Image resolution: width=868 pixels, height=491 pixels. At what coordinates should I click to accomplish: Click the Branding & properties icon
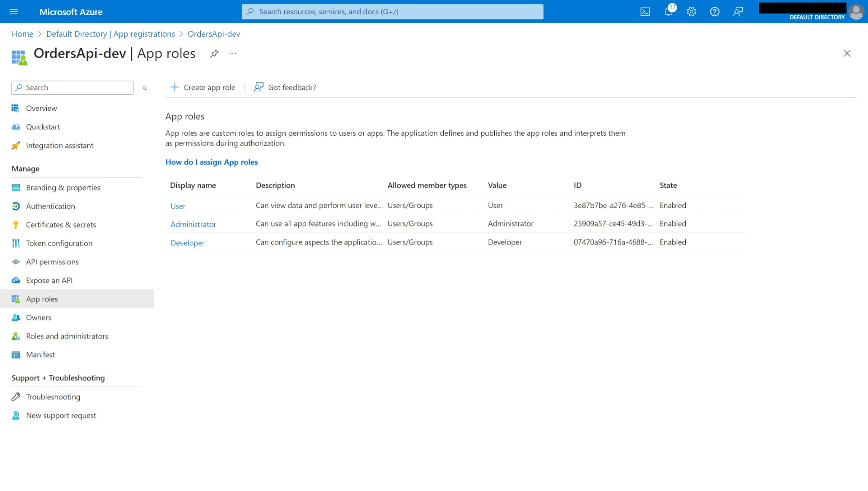[x=16, y=188]
